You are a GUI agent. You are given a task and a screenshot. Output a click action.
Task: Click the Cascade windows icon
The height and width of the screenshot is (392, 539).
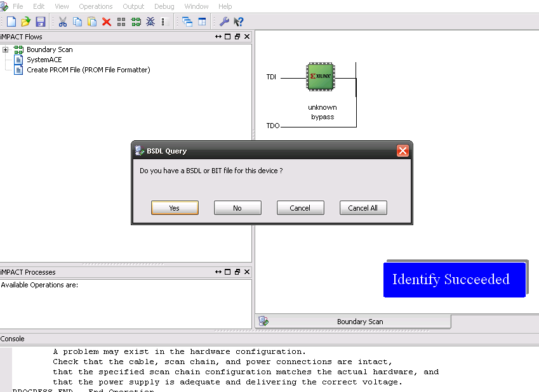tap(187, 22)
